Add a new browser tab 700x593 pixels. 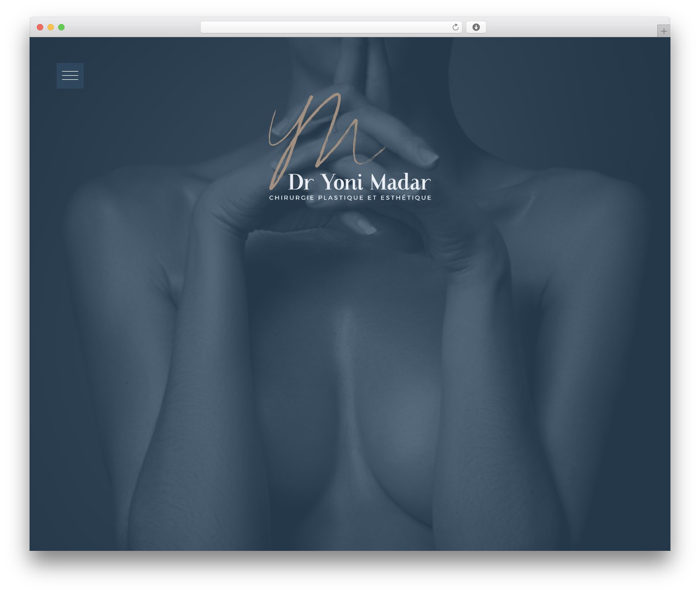point(663,31)
